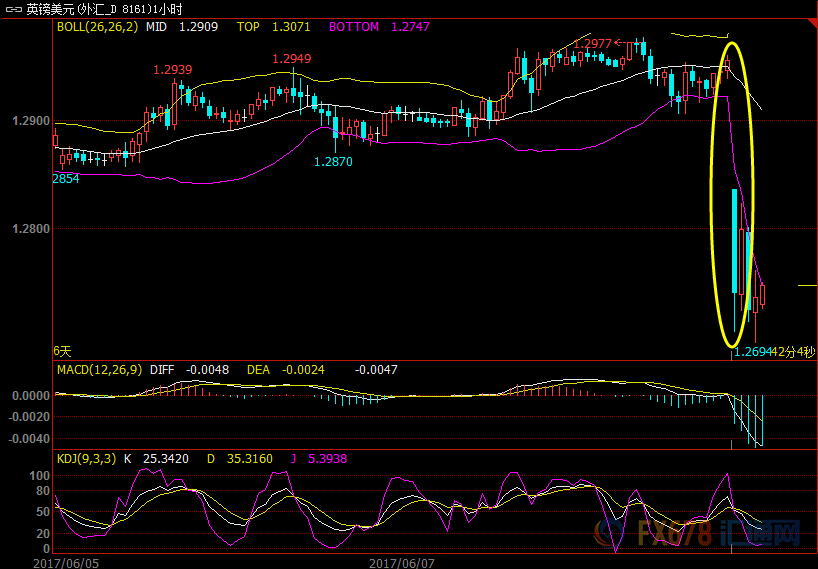Click the 80 KDJ axis label
The image size is (818, 569).
point(43,491)
